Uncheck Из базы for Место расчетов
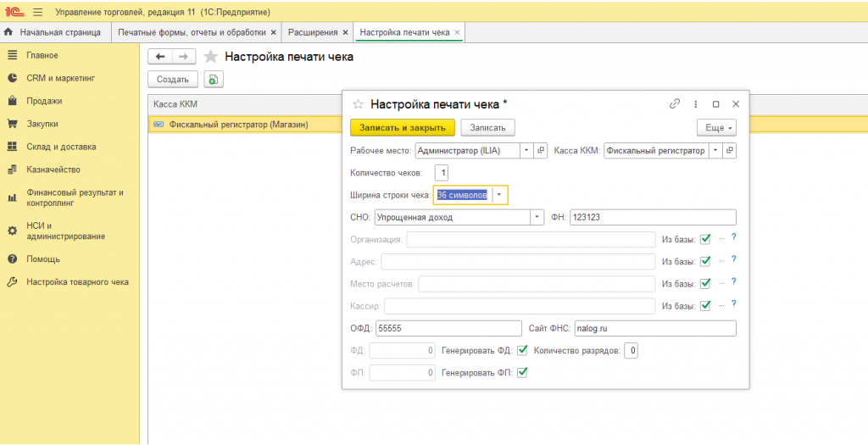 pos(705,283)
